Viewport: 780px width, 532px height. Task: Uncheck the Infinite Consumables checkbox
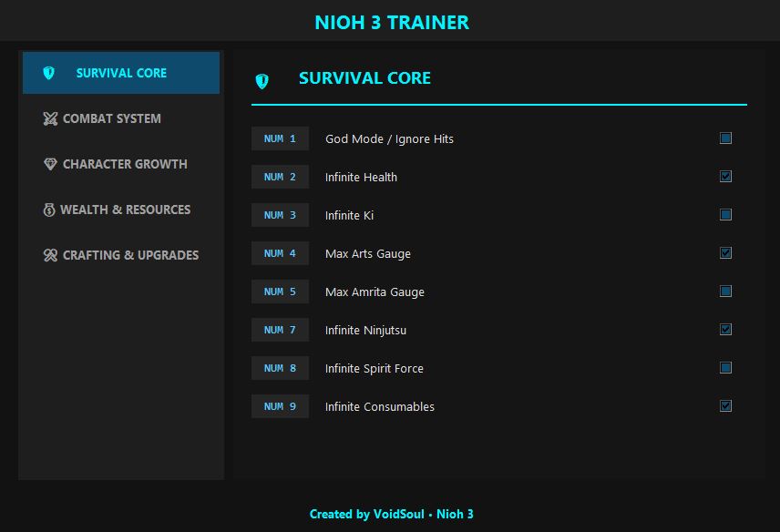point(725,406)
